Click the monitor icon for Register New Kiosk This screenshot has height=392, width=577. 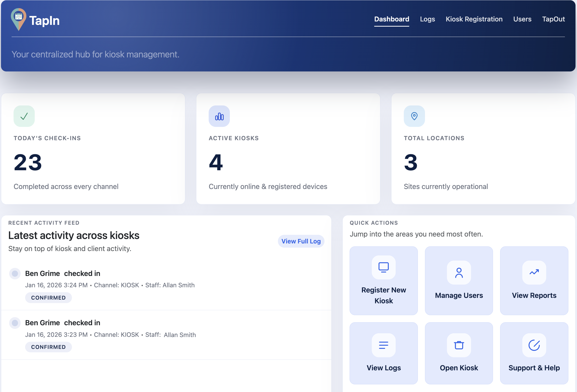pyautogui.click(x=383, y=267)
